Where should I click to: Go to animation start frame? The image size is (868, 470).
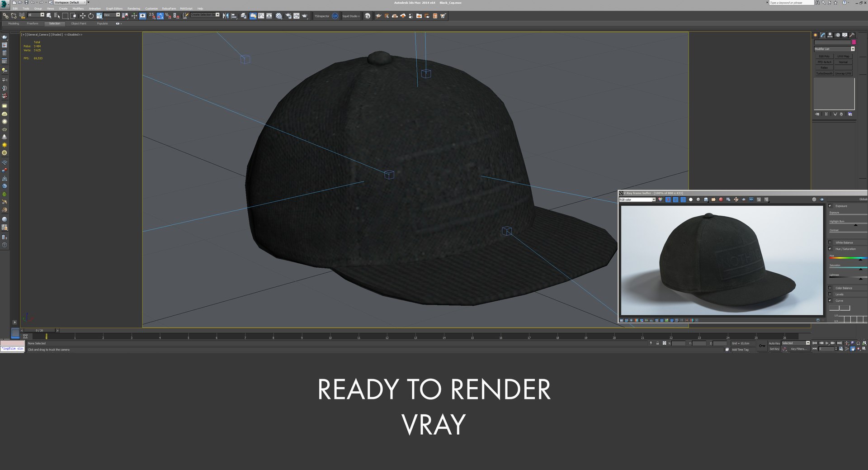pos(815,343)
